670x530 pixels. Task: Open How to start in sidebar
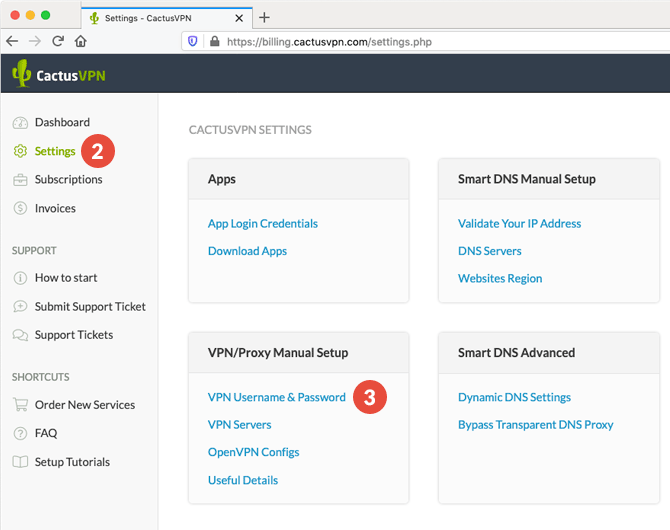coord(66,278)
